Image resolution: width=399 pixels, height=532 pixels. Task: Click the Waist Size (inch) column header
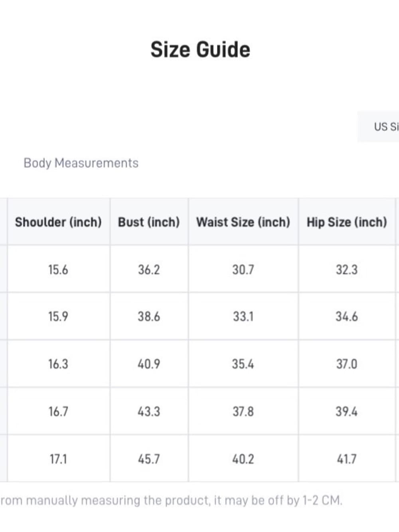pyautogui.click(x=243, y=222)
